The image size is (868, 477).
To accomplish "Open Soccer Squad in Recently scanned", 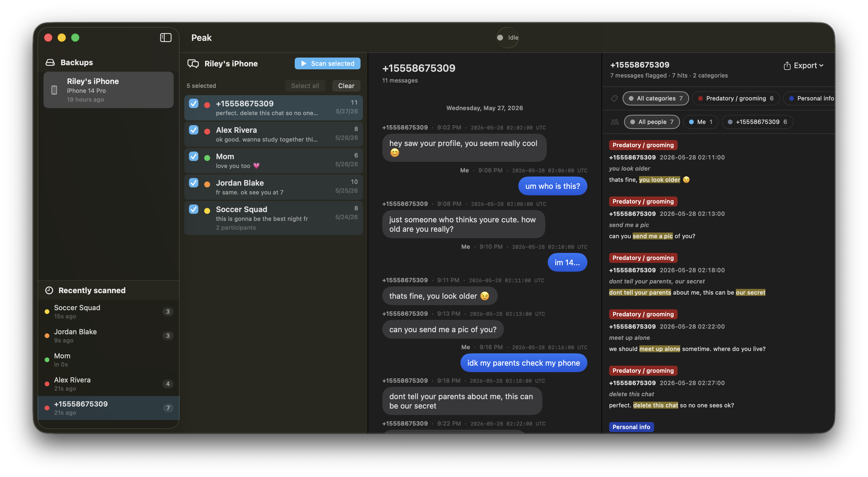I will (108, 312).
